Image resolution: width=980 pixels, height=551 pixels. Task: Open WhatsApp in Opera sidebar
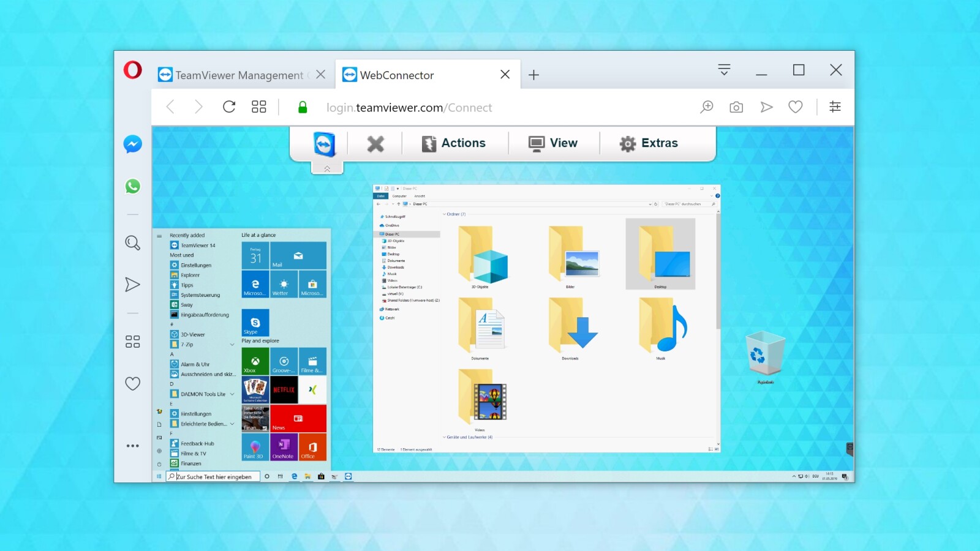(x=133, y=186)
